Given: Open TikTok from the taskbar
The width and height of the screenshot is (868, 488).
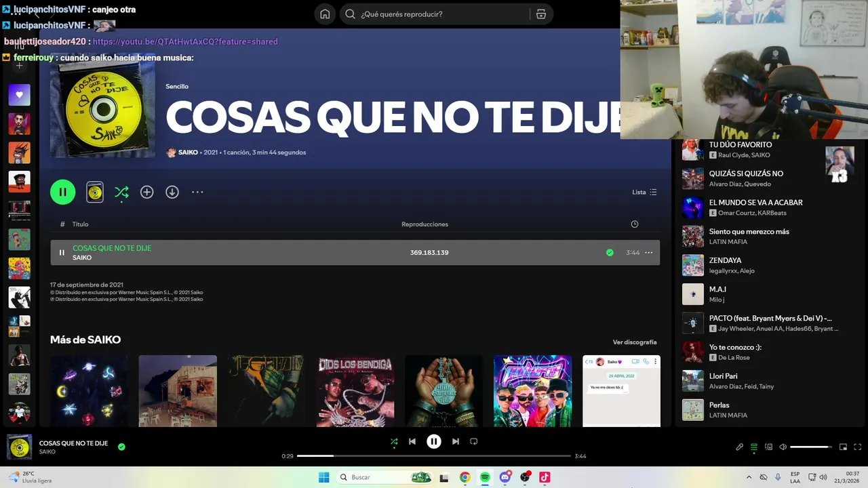Looking at the screenshot, I should point(545,477).
